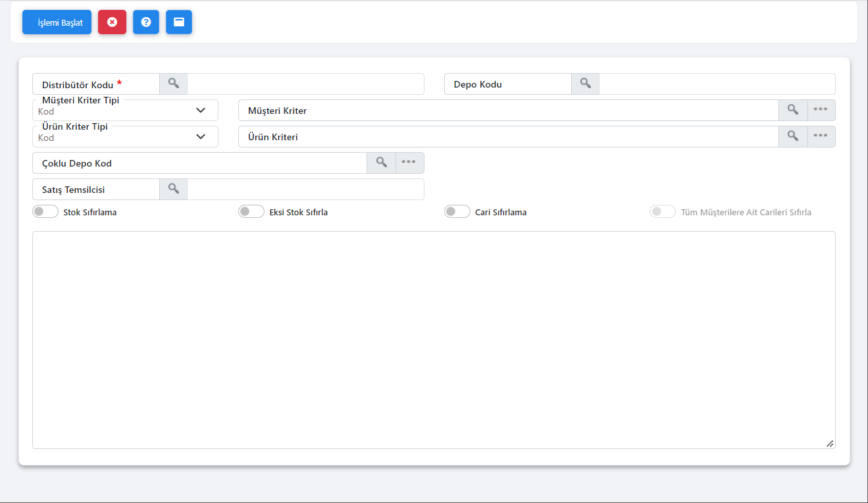Click the red cancel X icon button
This screenshot has width=868, height=503.
click(x=112, y=22)
